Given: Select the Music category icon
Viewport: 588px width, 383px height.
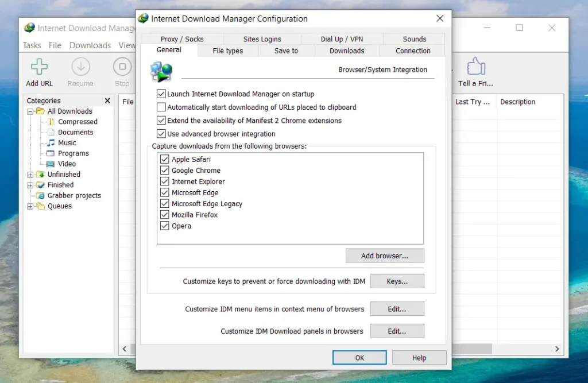Looking at the screenshot, I should point(51,143).
